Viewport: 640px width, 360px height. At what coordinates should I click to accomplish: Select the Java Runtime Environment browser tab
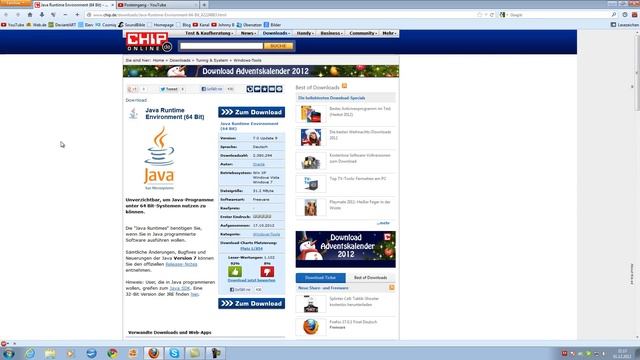pyautogui.click(x=73, y=5)
